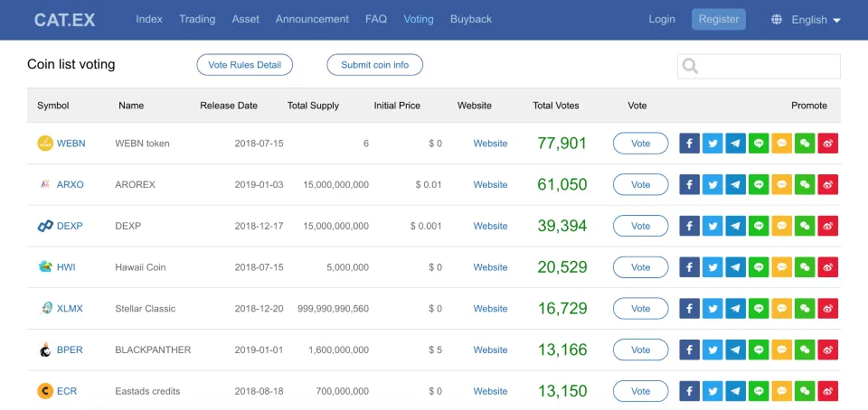868x410 pixels.
Task: Click the Register button
Action: click(x=719, y=19)
